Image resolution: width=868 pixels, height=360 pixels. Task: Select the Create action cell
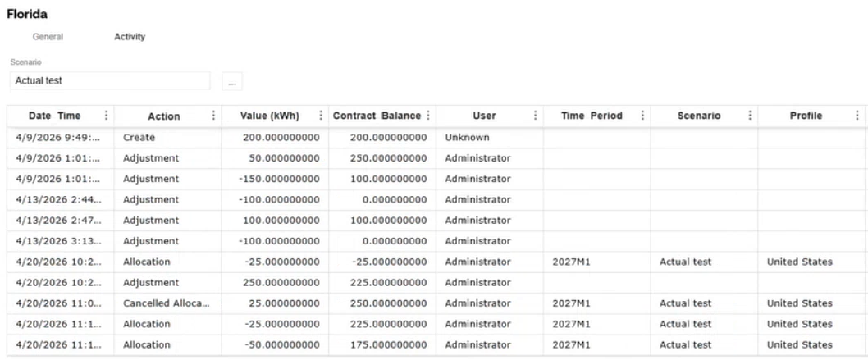[x=167, y=137]
